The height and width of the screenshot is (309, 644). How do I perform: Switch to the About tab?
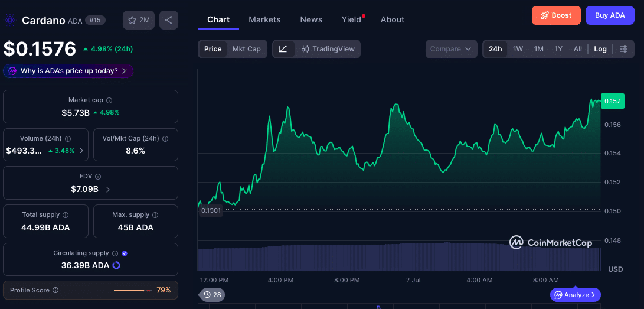pos(392,19)
